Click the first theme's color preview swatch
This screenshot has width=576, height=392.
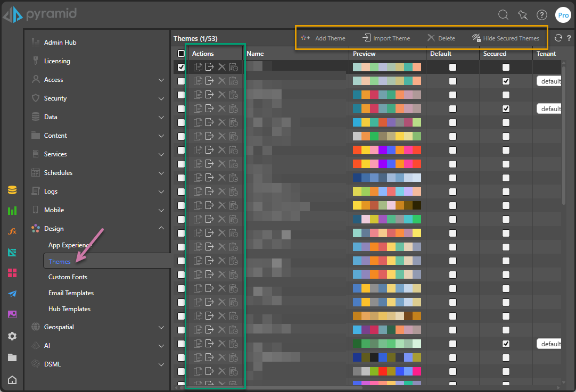coord(387,67)
